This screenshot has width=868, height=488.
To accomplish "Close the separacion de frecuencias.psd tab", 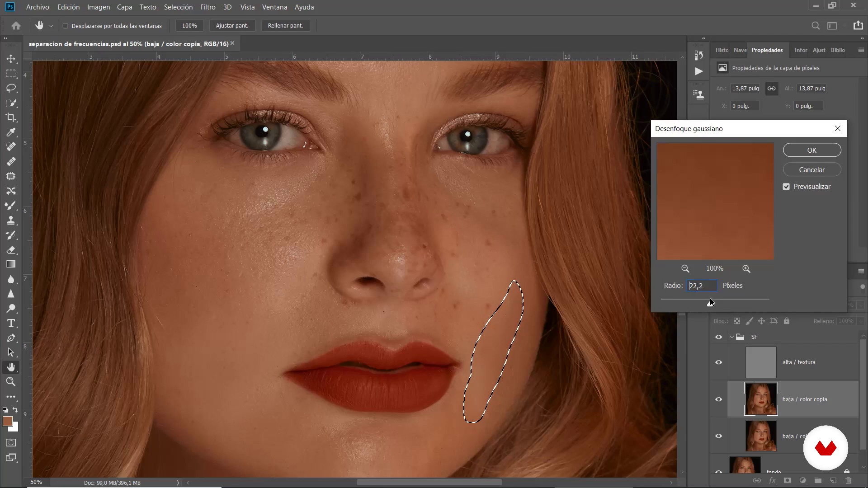I will coord(232,43).
